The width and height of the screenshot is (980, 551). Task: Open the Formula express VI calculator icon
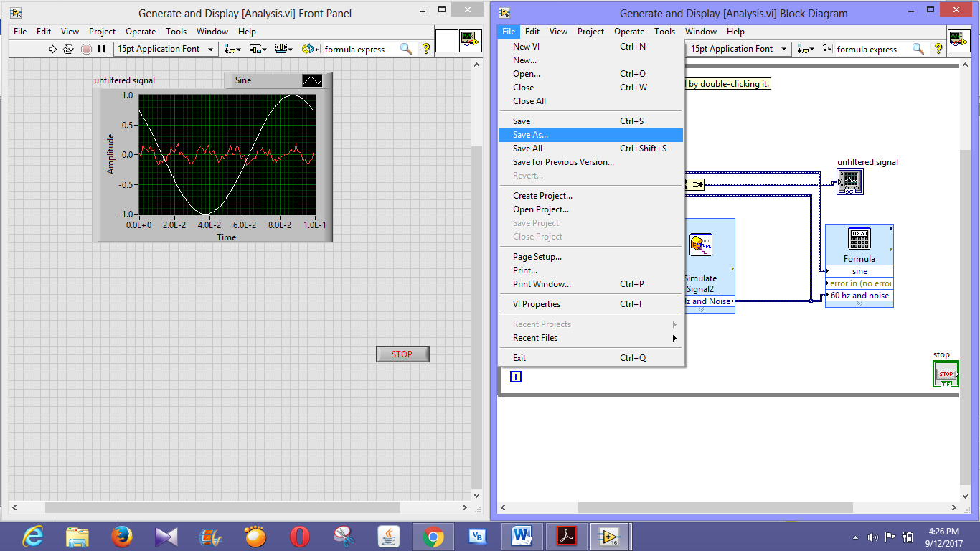(859, 239)
